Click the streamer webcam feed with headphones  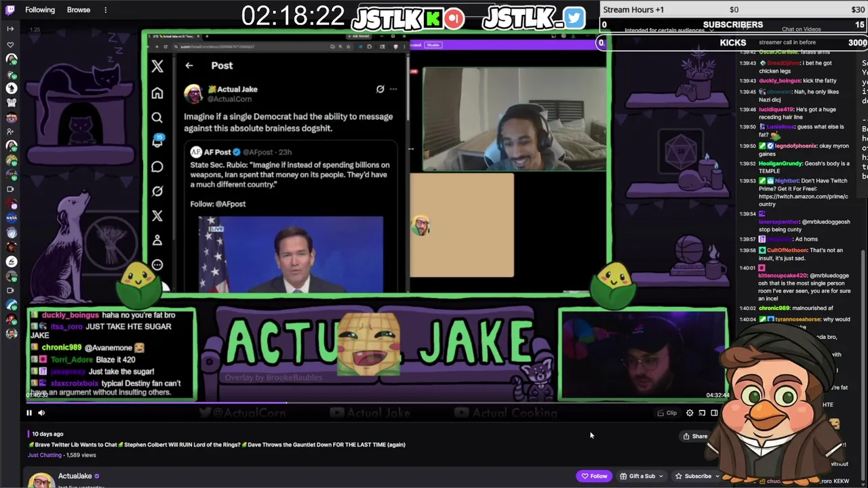pyautogui.click(x=515, y=119)
